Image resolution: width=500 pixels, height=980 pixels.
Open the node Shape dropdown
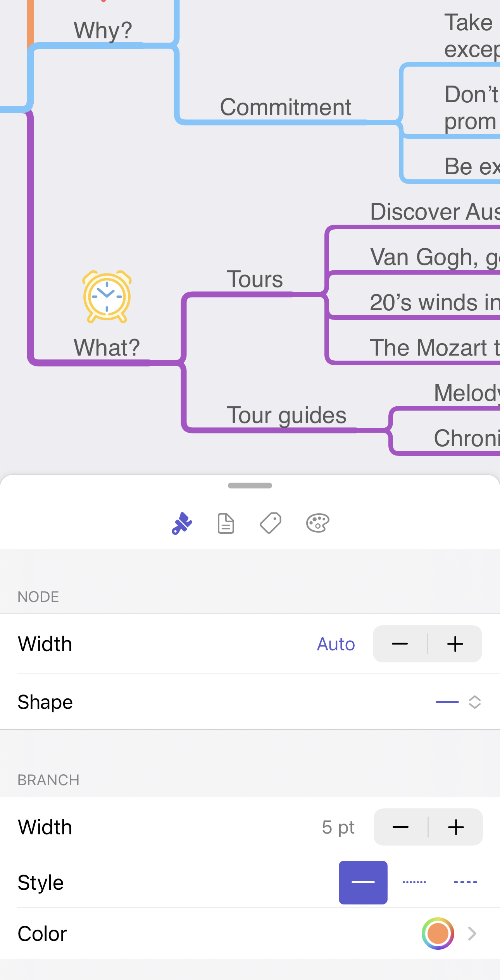459,702
